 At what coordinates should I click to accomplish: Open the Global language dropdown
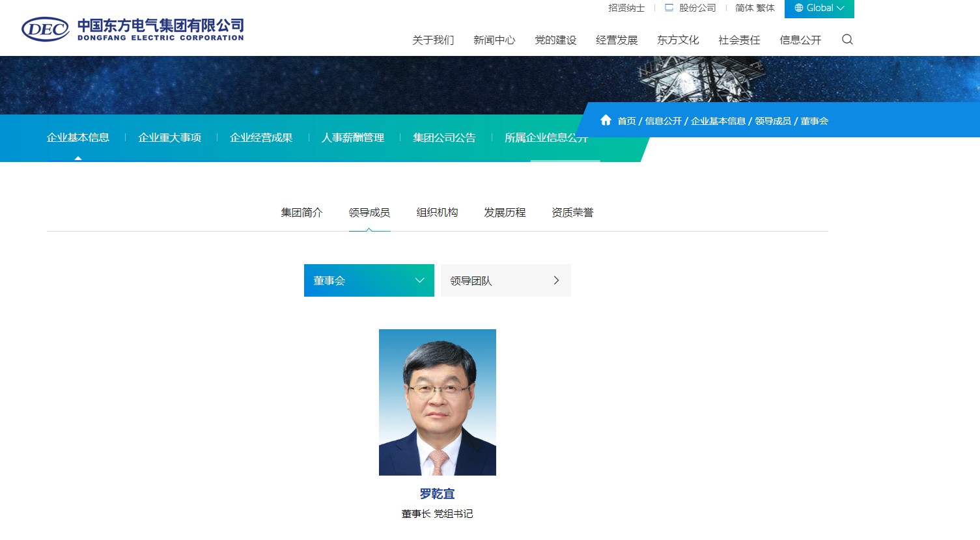point(819,8)
